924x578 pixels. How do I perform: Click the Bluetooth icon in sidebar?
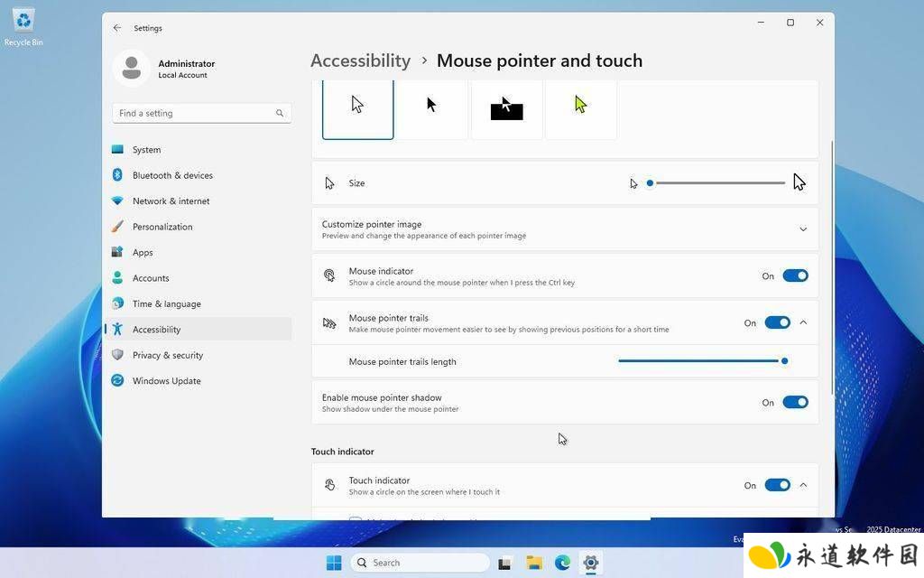[117, 175]
